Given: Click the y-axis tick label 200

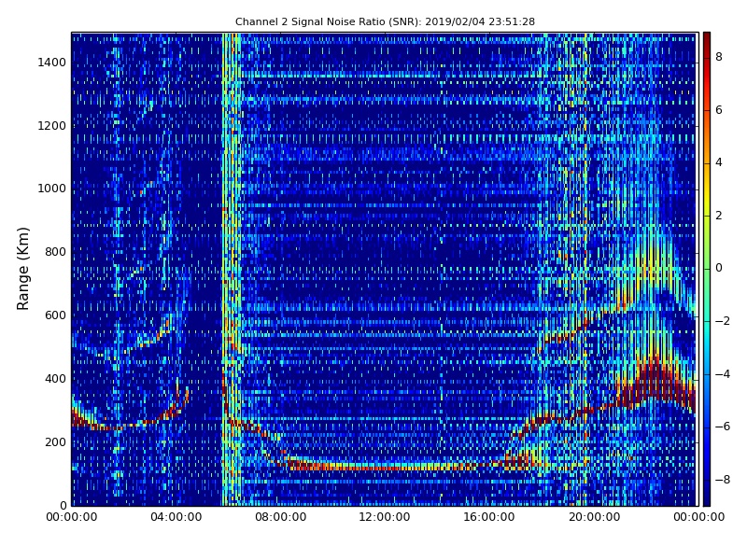Looking at the screenshot, I should 55,441.
